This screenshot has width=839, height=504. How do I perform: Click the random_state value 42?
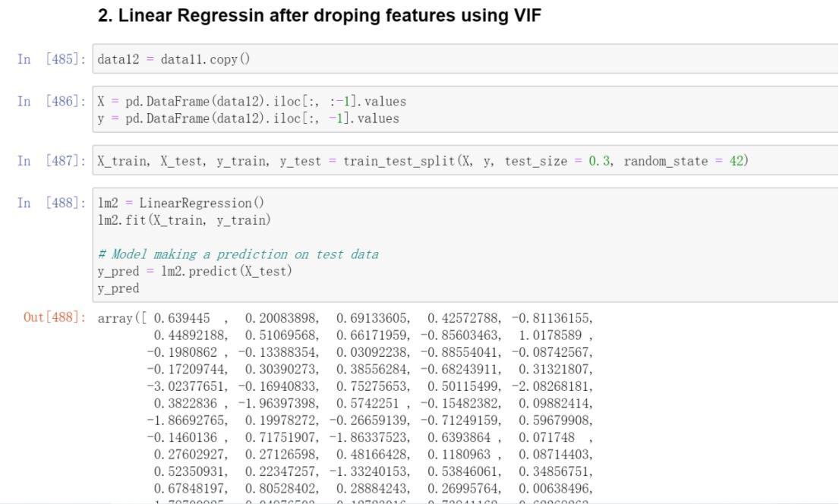(736, 160)
